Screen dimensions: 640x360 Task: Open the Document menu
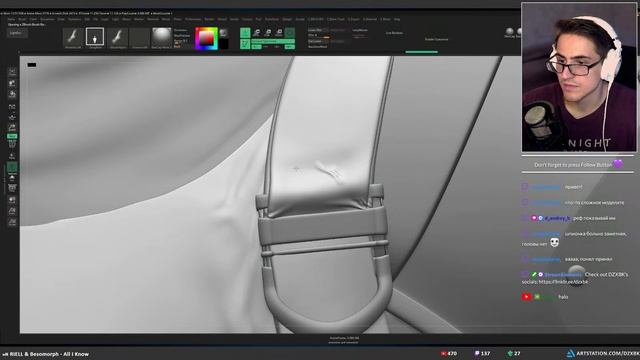(x=47, y=19)
